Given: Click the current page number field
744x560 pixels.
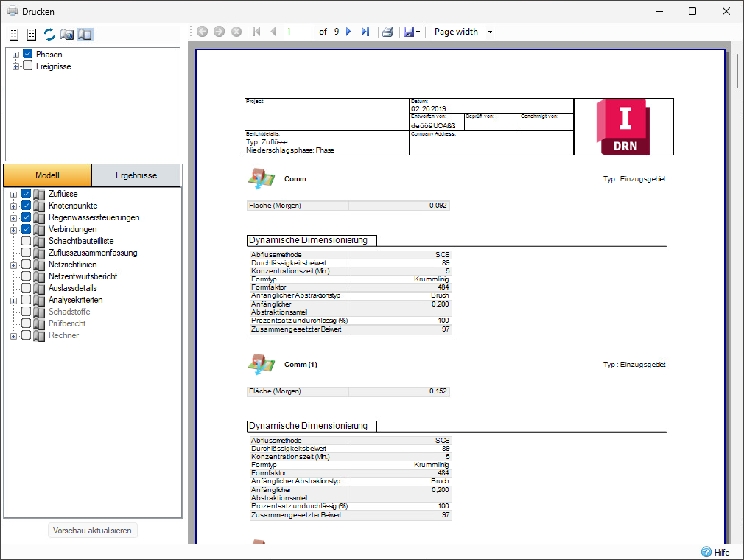Looking at the screenshot, I should click(299, 32).
